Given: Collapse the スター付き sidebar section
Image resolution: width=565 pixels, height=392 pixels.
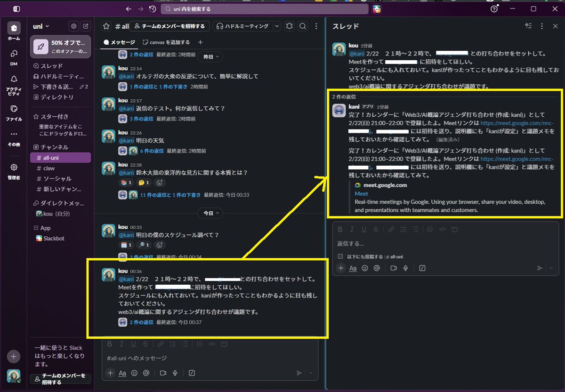Looking at the screenshot, I should tap(51, 116).
